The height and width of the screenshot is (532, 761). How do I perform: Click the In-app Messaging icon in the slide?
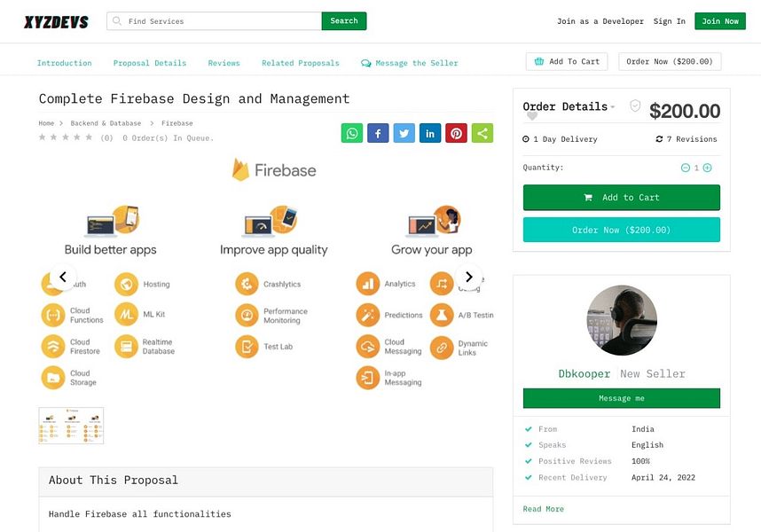coord(368,378)
